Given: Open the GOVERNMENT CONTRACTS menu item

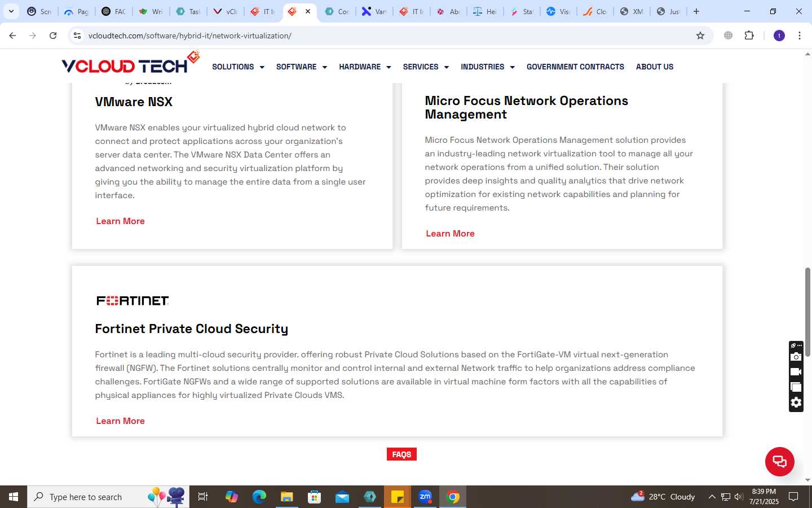Looking at the screenshot, I should point(575,67).
